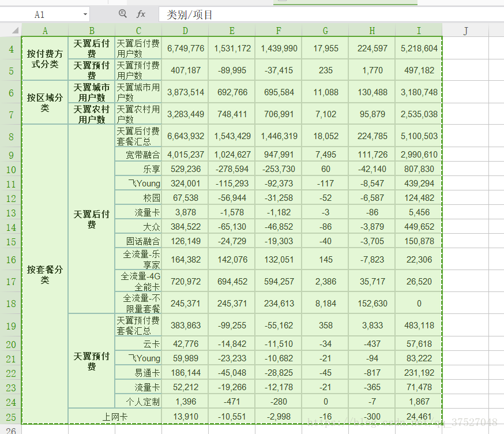Click cell with value -10,551

click(232, 417)
